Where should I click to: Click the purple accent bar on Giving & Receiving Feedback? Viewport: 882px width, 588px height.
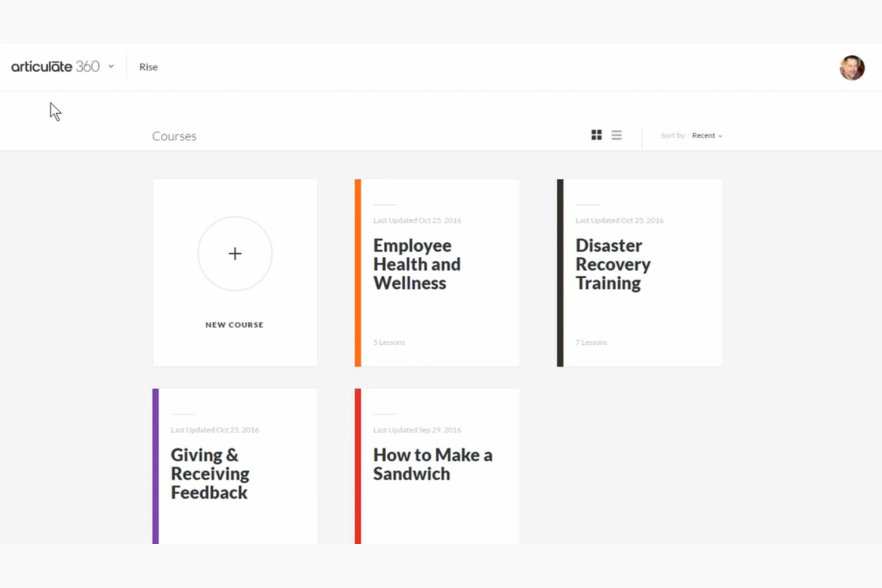coord(156,466)
